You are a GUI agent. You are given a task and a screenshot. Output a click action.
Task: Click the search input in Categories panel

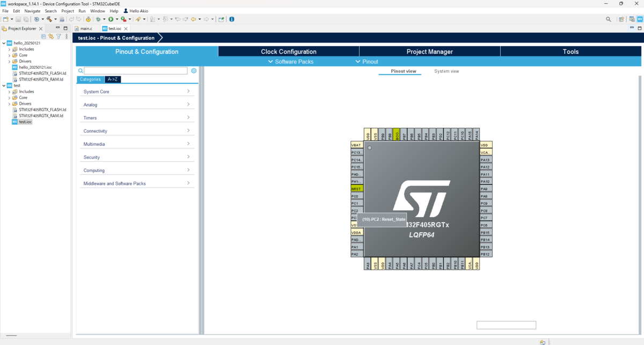point(136,71)
